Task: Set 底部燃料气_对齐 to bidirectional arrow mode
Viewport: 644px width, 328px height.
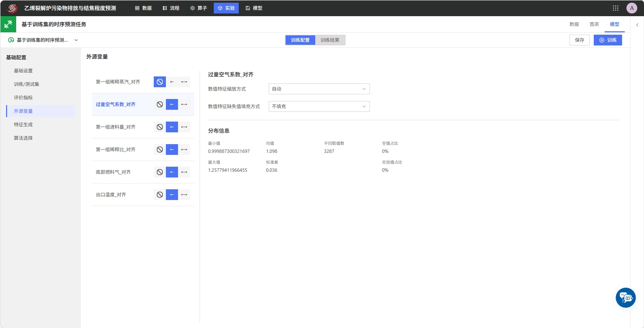Action: [184, 172]
